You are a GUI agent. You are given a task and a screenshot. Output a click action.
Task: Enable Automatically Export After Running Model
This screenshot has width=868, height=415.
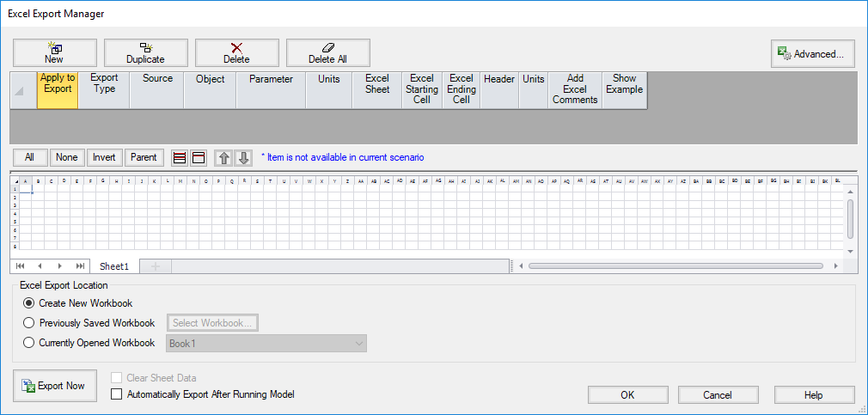117,394
